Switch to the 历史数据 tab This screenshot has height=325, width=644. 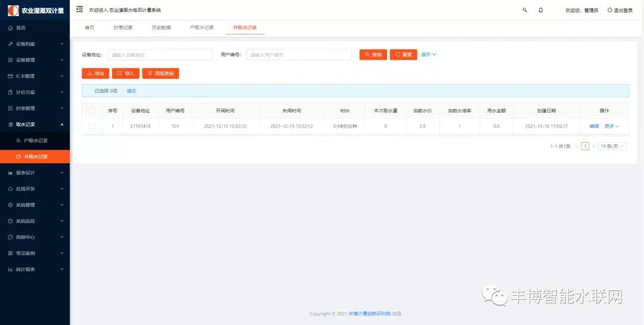point(161,27)
